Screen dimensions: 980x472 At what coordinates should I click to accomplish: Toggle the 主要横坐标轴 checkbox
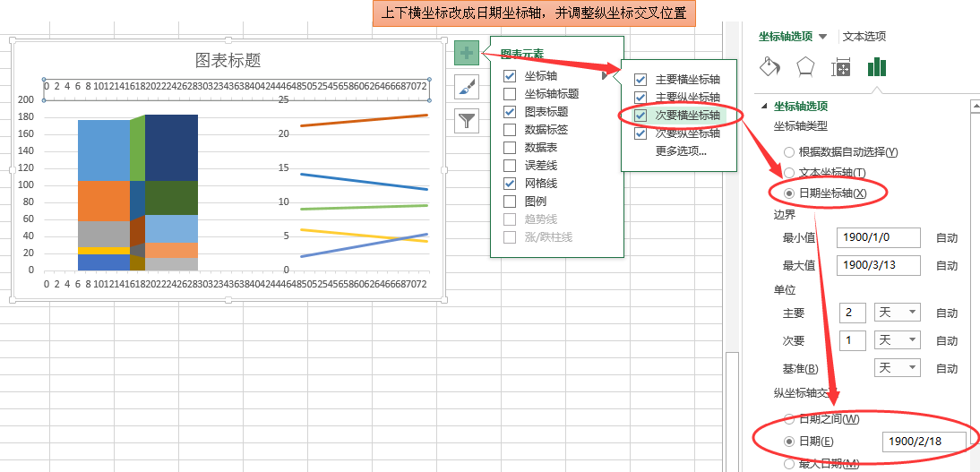click(x=640, y=80)
